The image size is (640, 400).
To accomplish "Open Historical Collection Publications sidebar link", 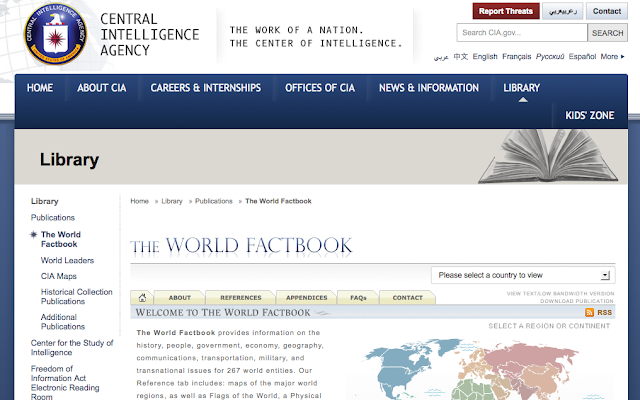I will click(76, 297).
